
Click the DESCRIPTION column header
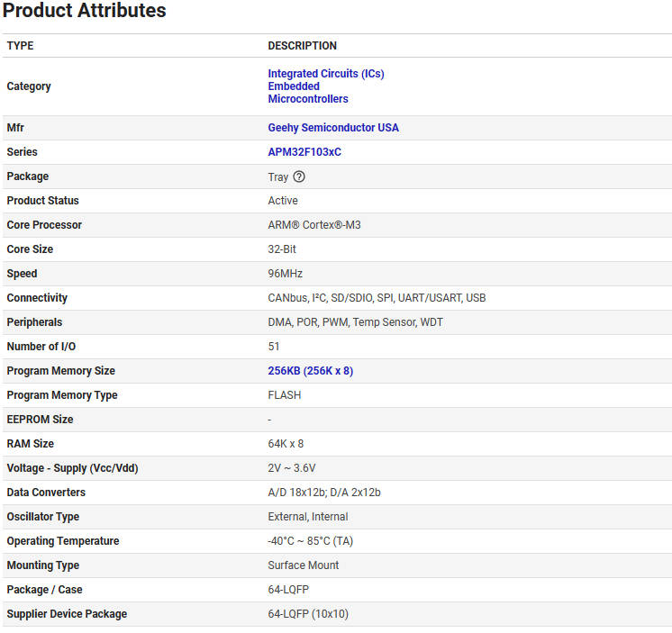point(302,46)
